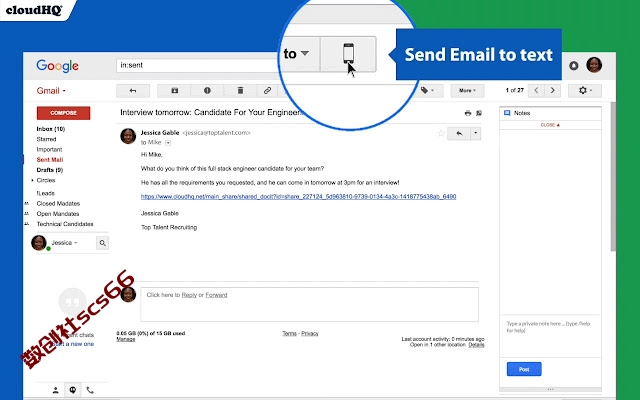Open email in new window icon
Image resolution: width=640 pixels, height=400 pixels.
tap(479, 113)
